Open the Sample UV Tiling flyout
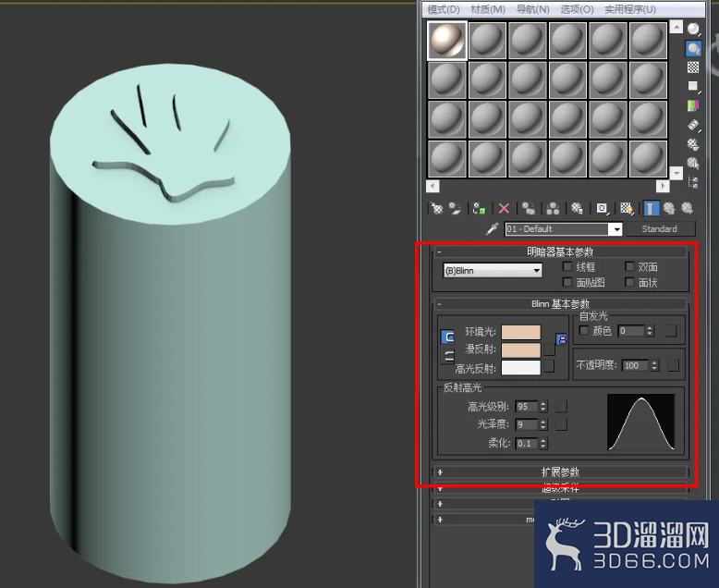The width and height of the screenshot is (719, 588). pos(693,86)
